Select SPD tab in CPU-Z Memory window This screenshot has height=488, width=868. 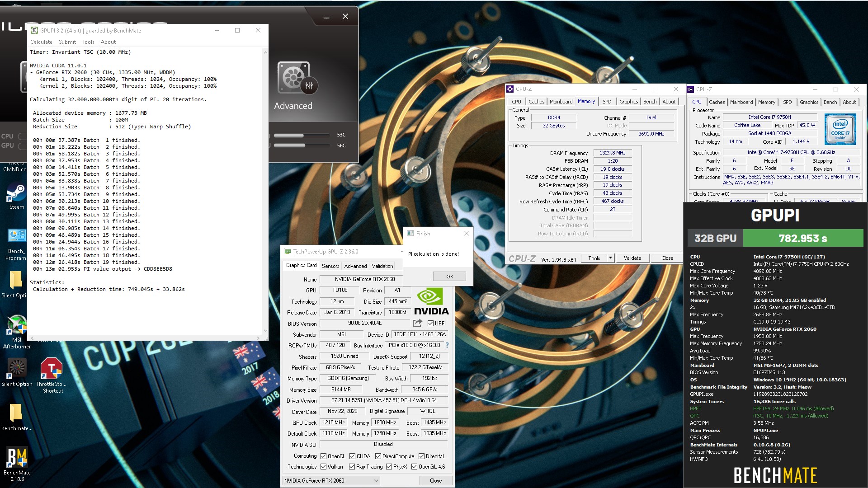tap(607, 102)
